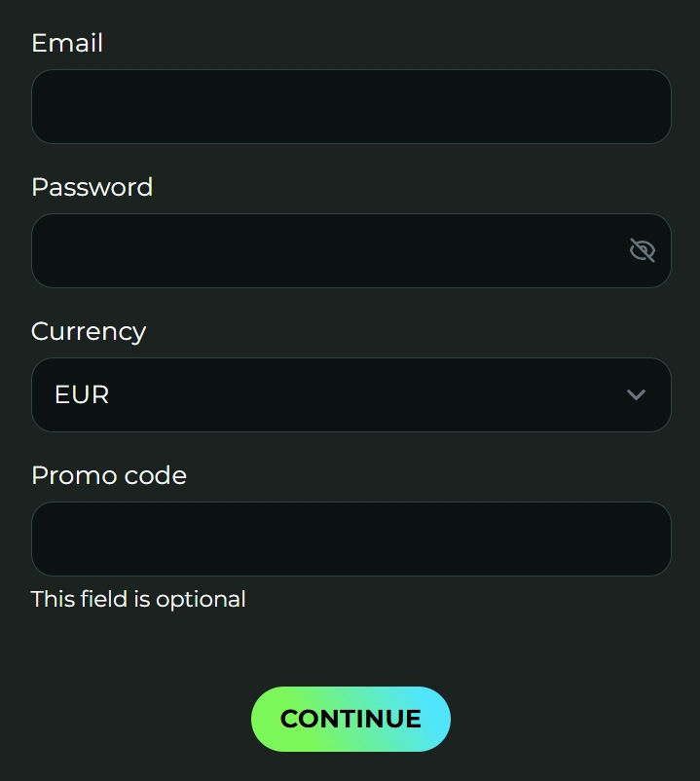Click the EUR value text in the selector
This screenshot has height=781, width=700.
(x=82, y=394)
